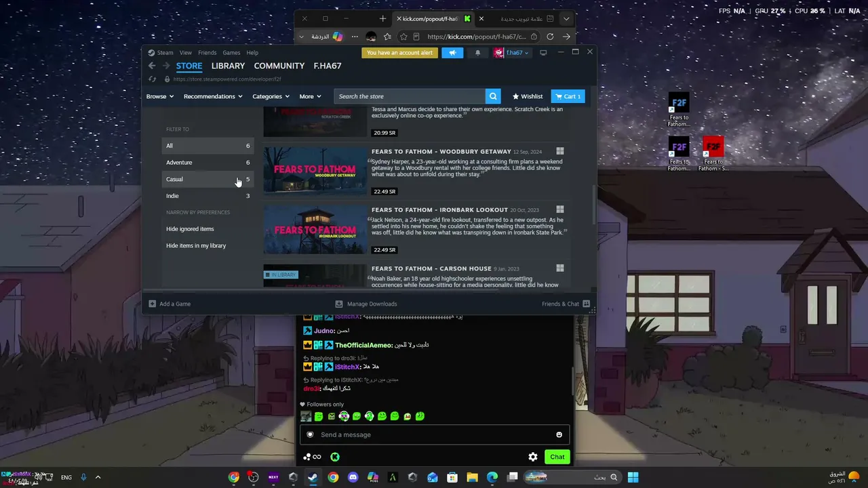Go forward in Steam navigation

click(165, 66)
